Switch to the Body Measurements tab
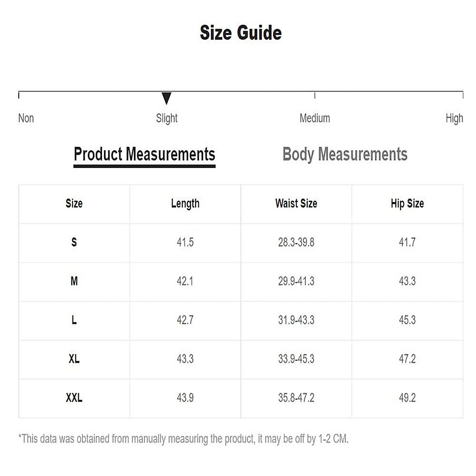This screenshot has height=476, width=476. click(345, 154)
